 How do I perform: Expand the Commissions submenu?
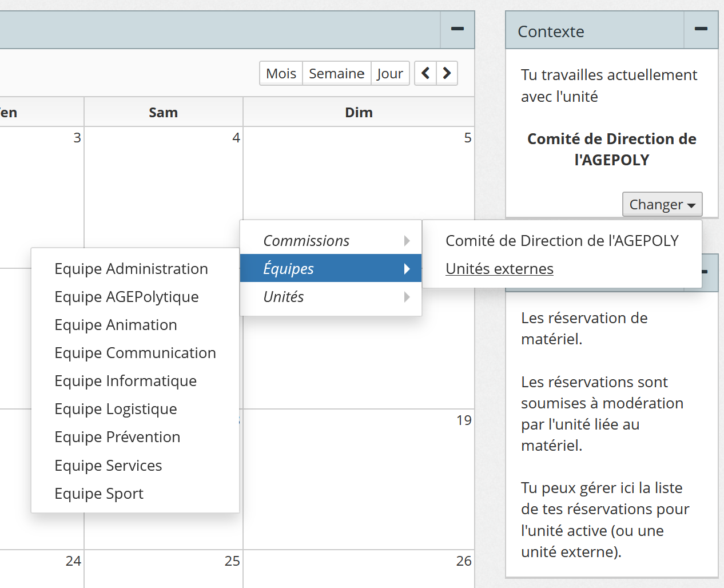pos(331,240)
